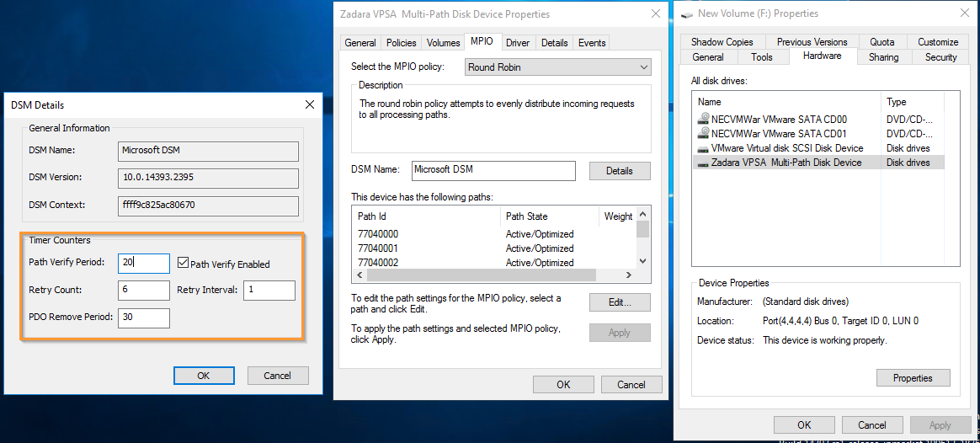980x443 pixels.
Task: Click the paths list vertical scrollbar down arrow
Action: click(x=643, y=261)
